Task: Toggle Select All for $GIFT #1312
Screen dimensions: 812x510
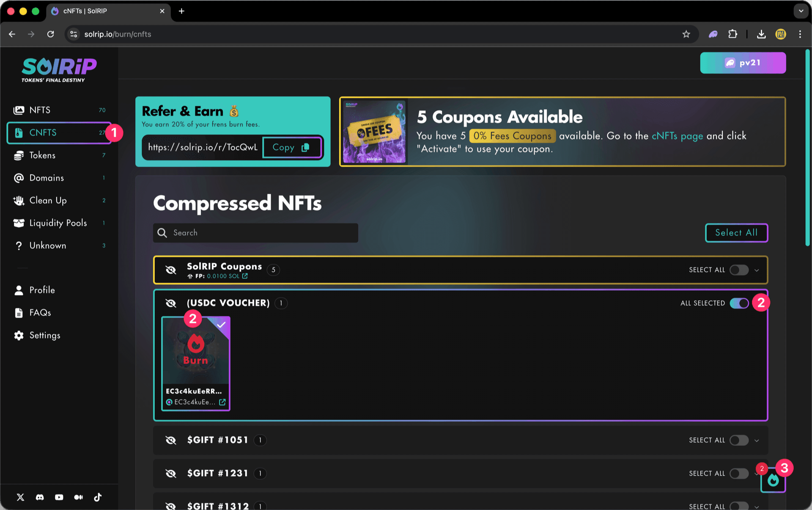Action: [739, 506]
